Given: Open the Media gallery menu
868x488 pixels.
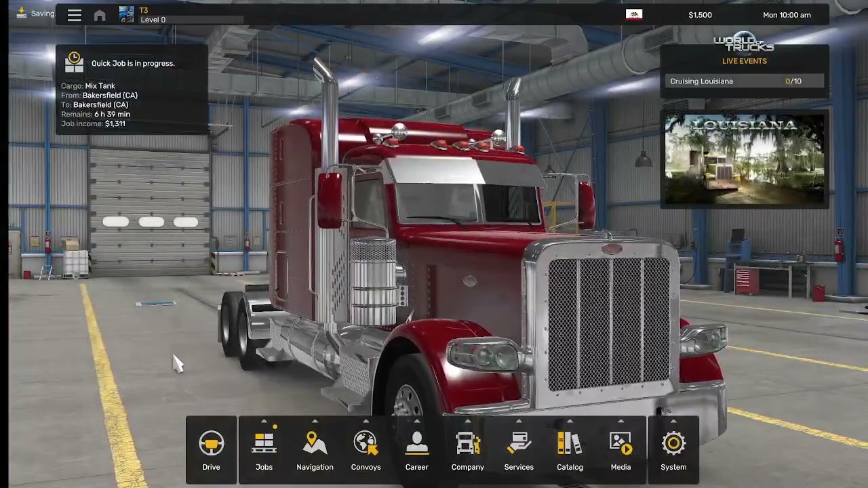Looking at the screenshot, I should (x=620, y=450).
